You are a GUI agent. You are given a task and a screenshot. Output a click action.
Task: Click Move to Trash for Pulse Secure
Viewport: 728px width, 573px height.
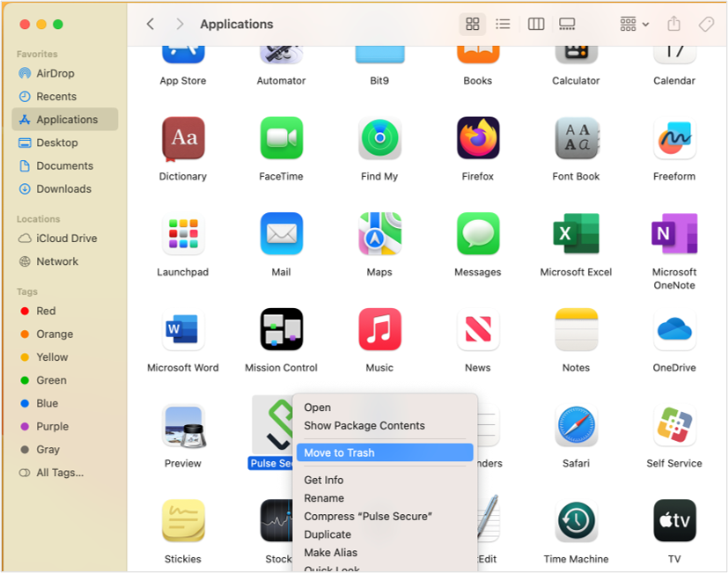point(342,452)
